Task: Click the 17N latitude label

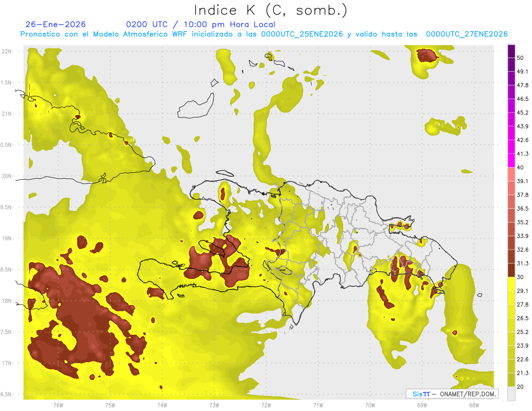Action: coord(7,363)
